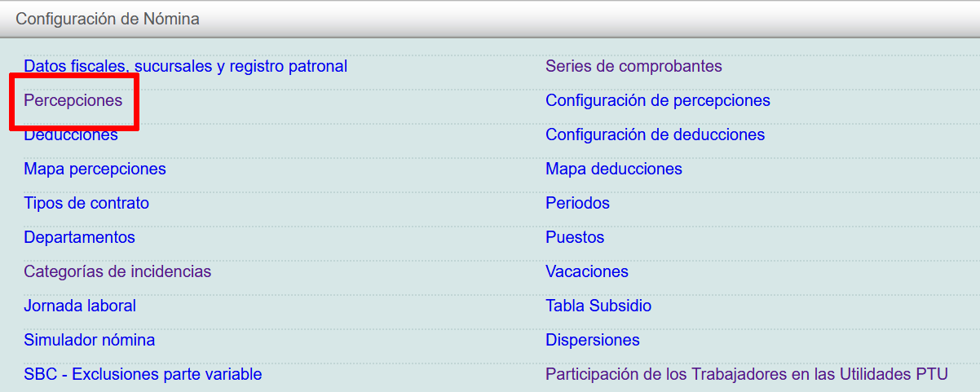Open Configuración de deducciones
980x392 pixels.
655,134
